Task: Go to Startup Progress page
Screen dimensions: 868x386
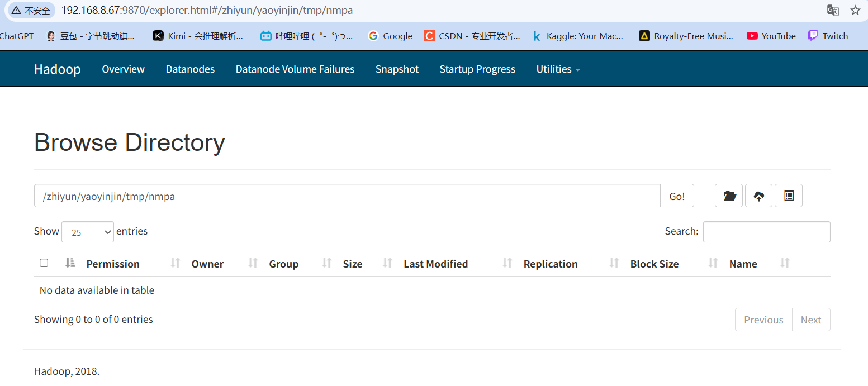Action: pyautogui.click(x=477, y=69)
